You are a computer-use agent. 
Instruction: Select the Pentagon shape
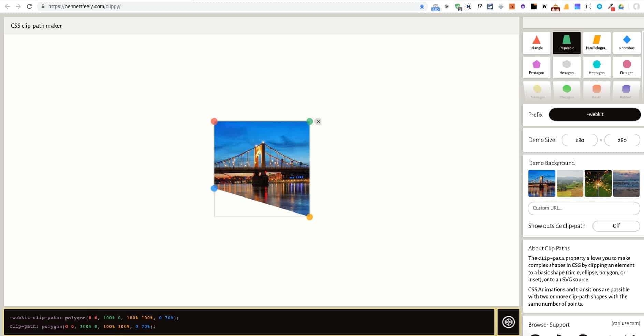(x=536, y=67)
